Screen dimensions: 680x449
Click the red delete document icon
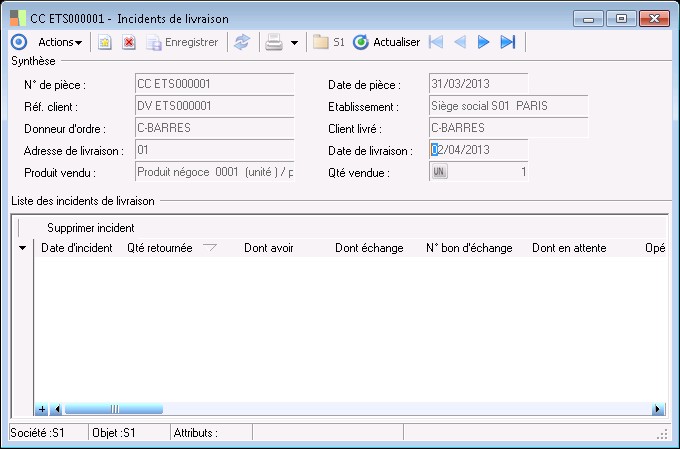tap(129, 42)
